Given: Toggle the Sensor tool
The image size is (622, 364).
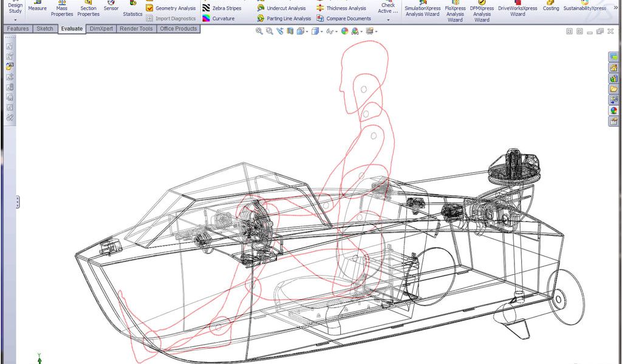Looking at the screenshot, I should coord(111,6).
